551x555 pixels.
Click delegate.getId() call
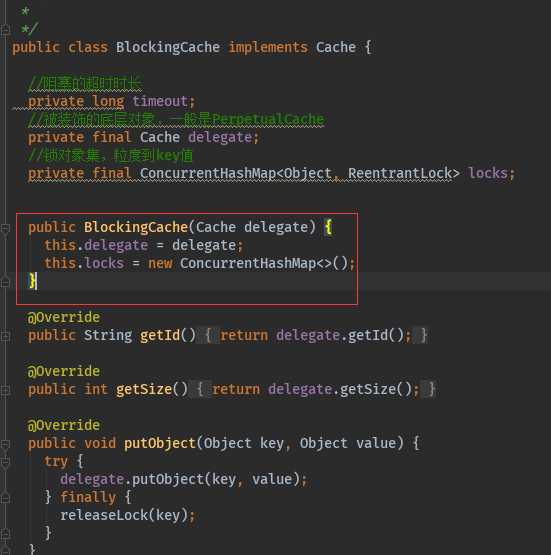[x=340, y=336]
